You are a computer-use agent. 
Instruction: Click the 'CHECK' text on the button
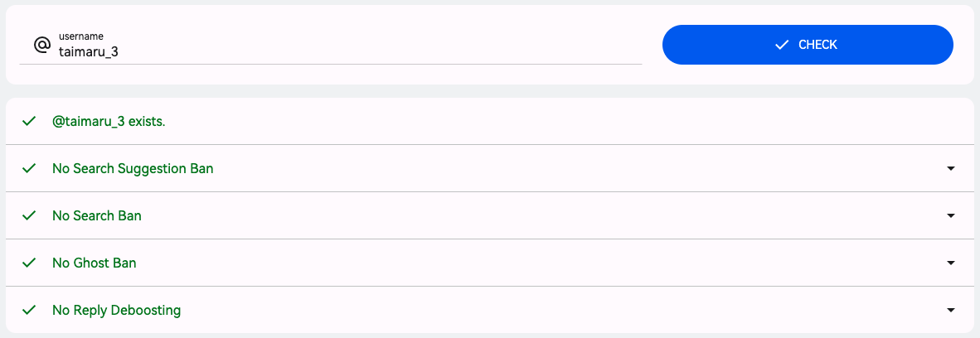point(817,45)
